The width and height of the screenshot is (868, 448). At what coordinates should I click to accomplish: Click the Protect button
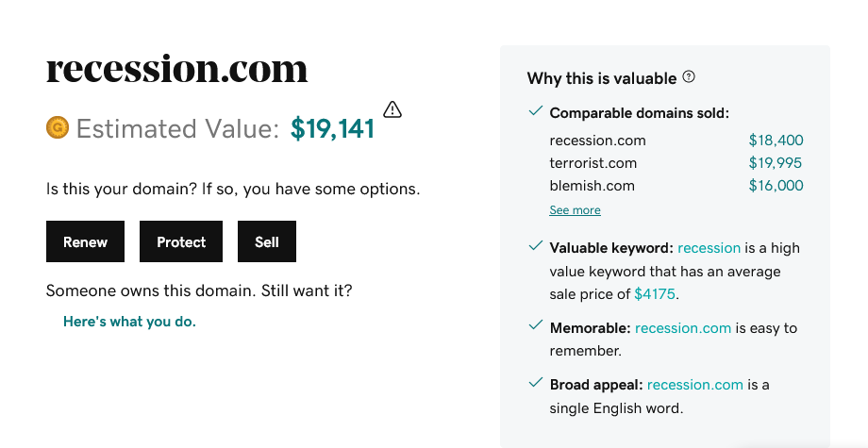tap(181, 241)
